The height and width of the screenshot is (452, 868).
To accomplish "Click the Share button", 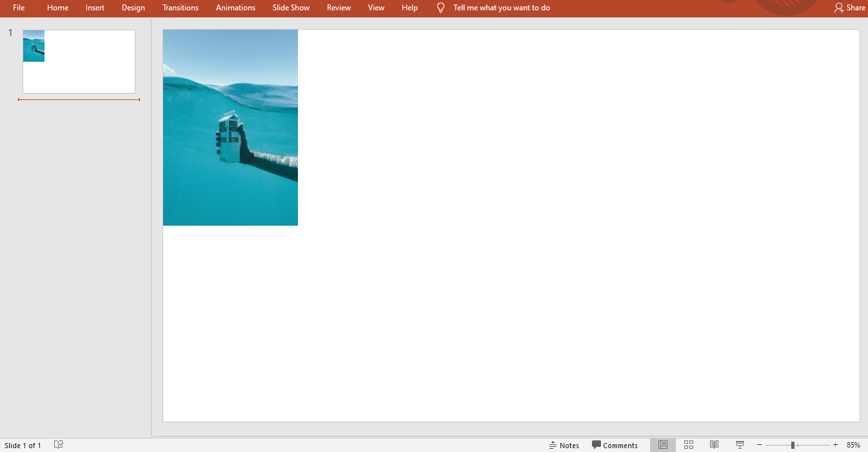I will pos(849,8).
